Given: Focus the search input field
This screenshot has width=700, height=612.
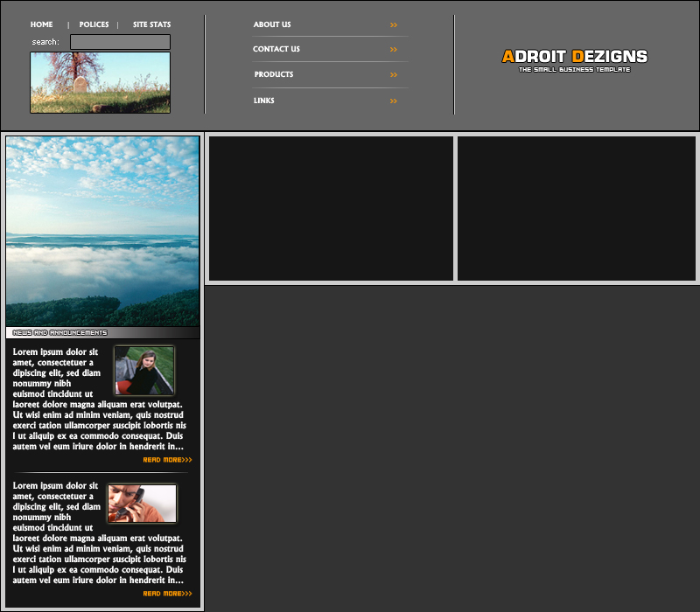Looking at the screenshot, I should pyautogui.click(x=120, y=42).
